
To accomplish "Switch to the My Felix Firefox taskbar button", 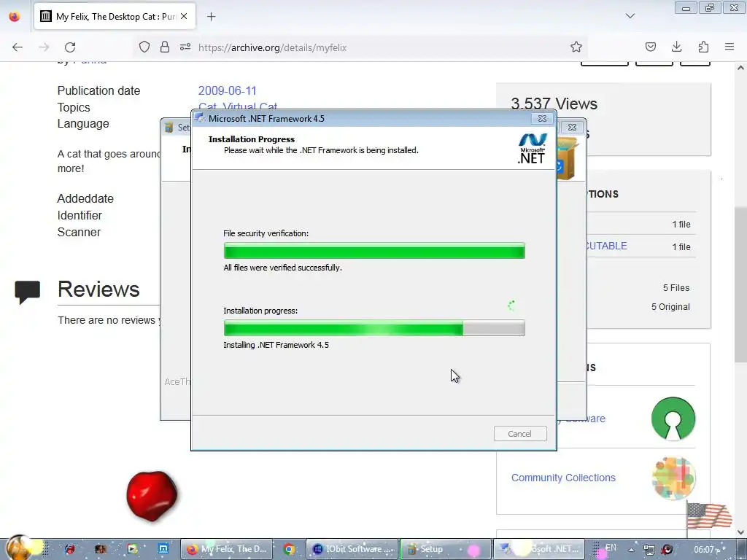I will click(x=227, y=549).
